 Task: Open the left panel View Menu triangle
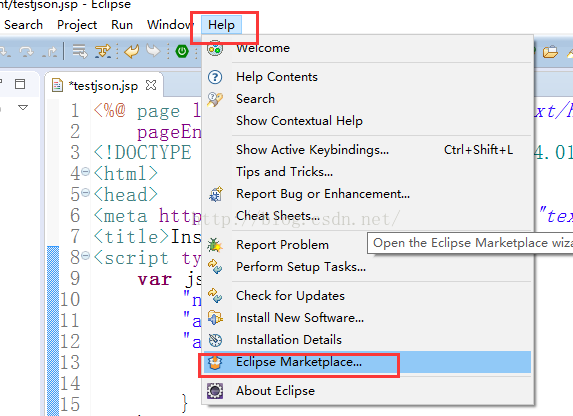point(23,107)
